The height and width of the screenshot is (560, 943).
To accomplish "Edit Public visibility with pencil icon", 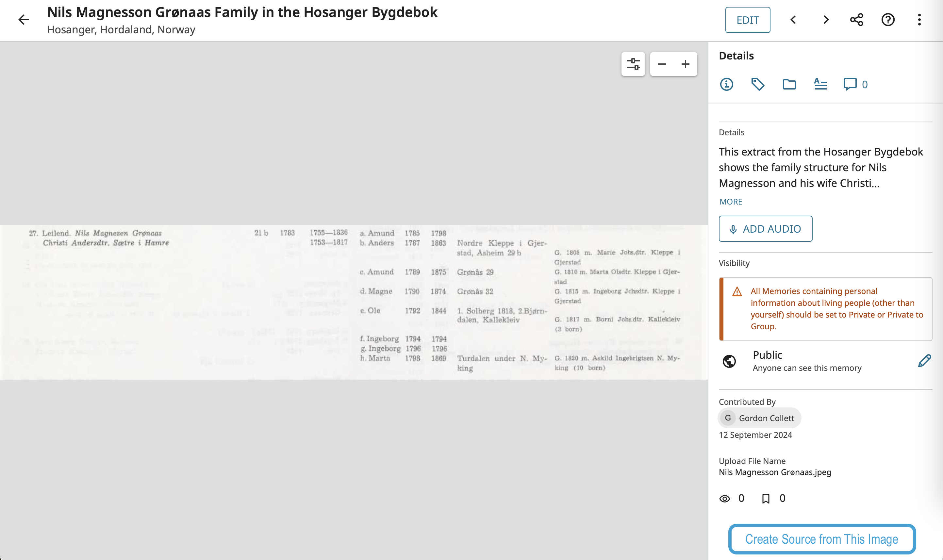I will pyautogui.click(x=924, y=361).
